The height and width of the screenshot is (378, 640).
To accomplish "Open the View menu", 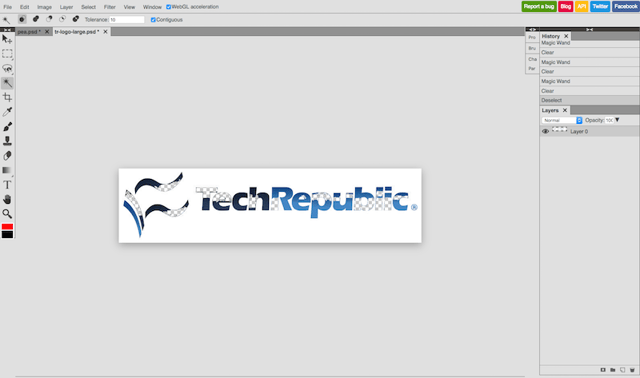I will [x=129, y=7].
